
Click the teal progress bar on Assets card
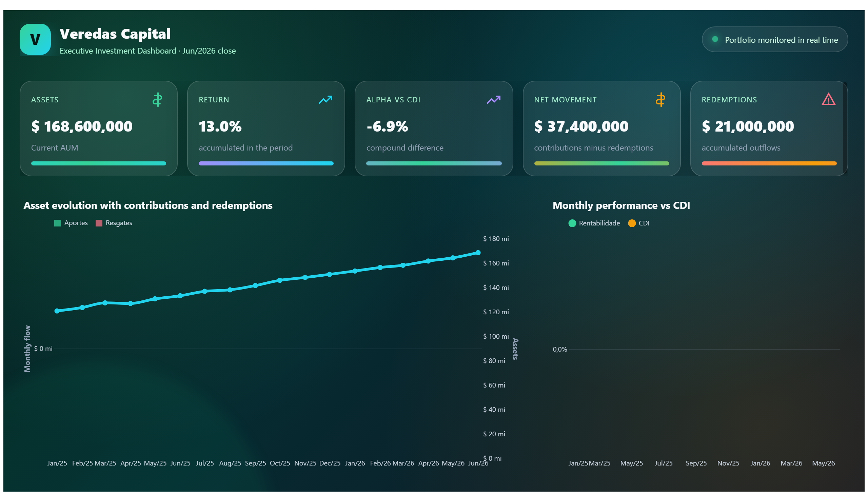99,163
